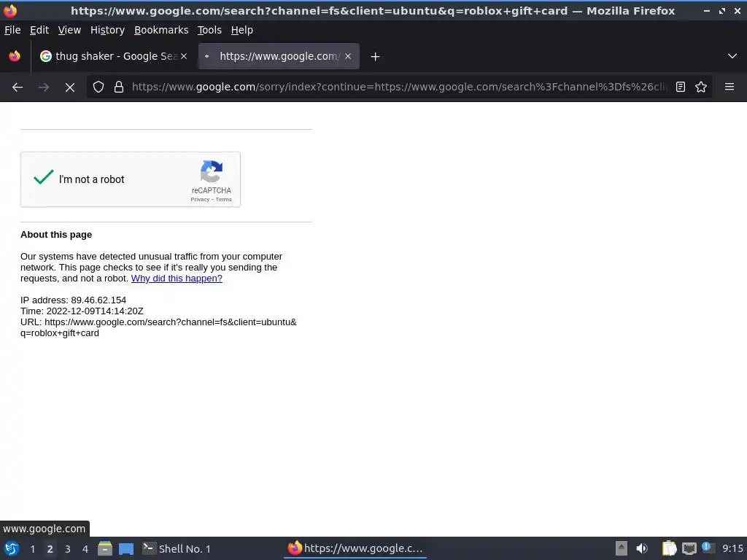
Task: Bookmark this page with the star icon
Action: click(701, 87)
